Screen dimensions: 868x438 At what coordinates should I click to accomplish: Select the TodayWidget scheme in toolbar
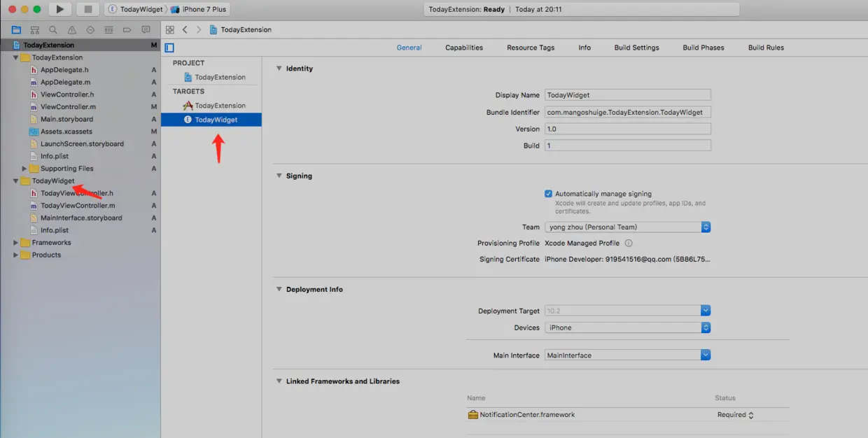click(135, 10)
